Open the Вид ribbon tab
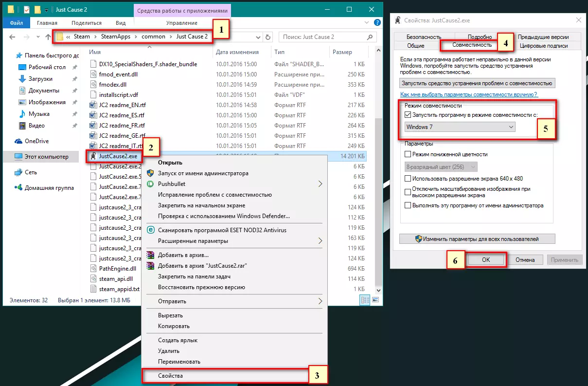588x386 pixels. [121, 23]
